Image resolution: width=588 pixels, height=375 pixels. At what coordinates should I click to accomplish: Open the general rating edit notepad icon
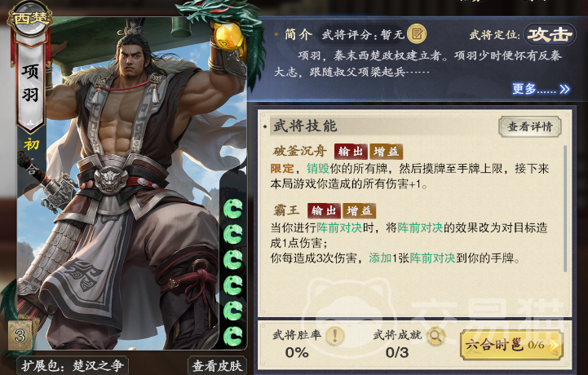pyautogui.click(x=417, y=34)
